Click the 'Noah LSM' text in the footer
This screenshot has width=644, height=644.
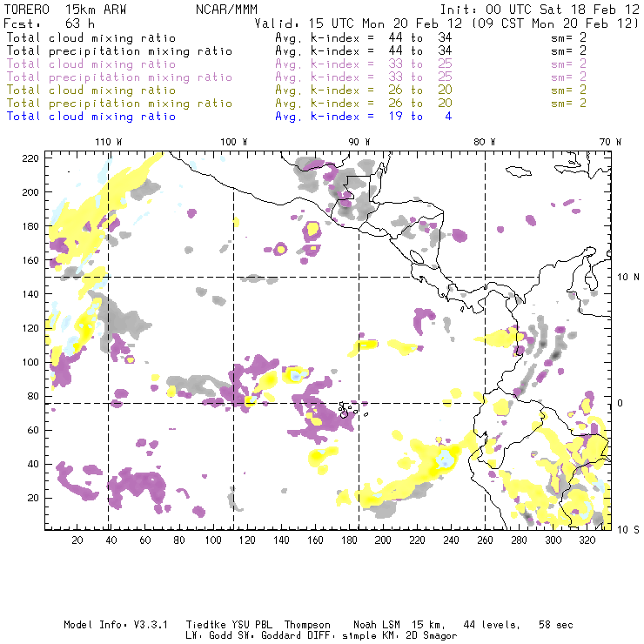tap(377, 625)
